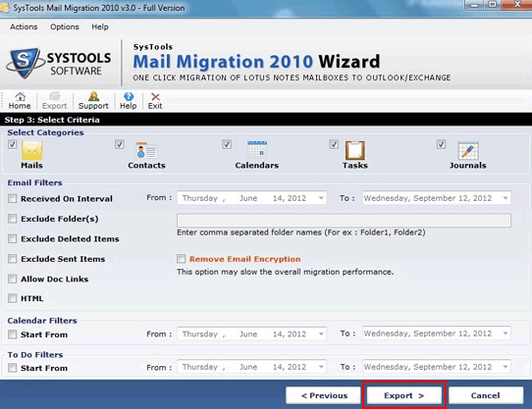
Task: Open the Options menu
Action: 65,26
